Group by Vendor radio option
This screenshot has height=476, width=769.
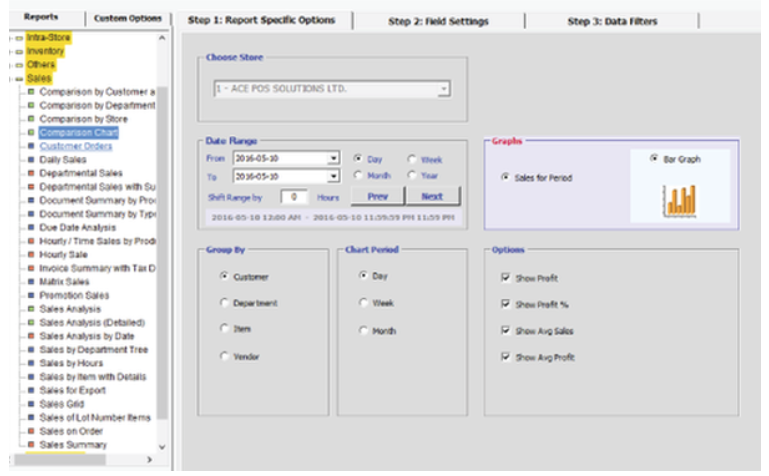[224, 356]
